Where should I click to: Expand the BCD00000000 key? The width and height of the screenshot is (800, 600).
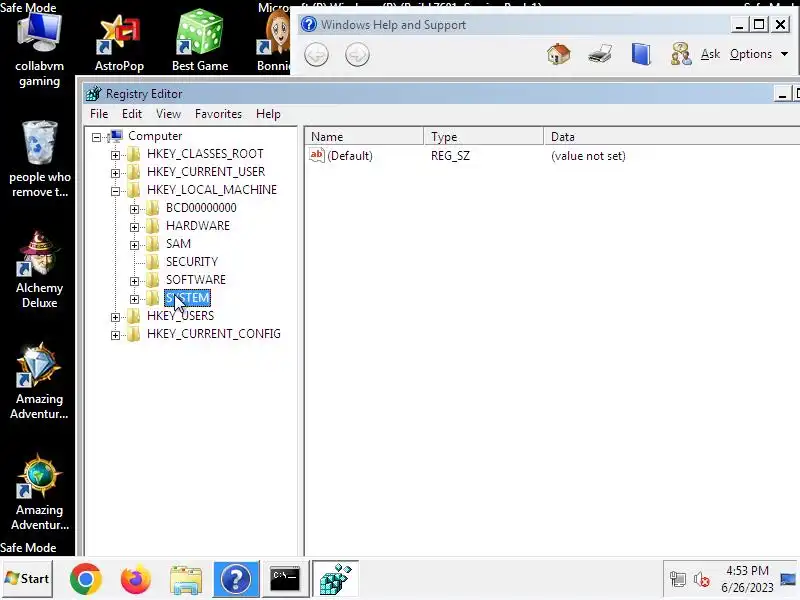(x=134, y=209)
